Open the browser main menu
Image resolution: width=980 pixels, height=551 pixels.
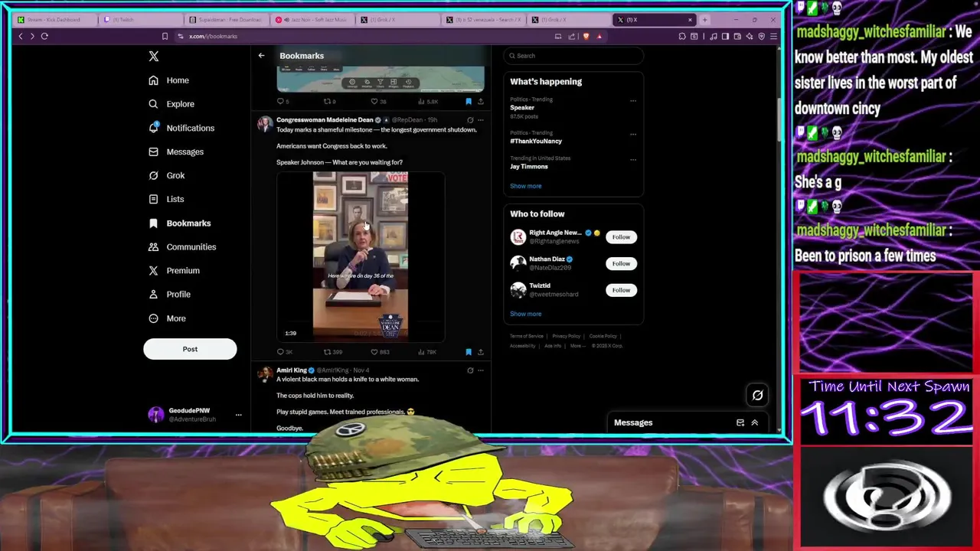point(774,36)
